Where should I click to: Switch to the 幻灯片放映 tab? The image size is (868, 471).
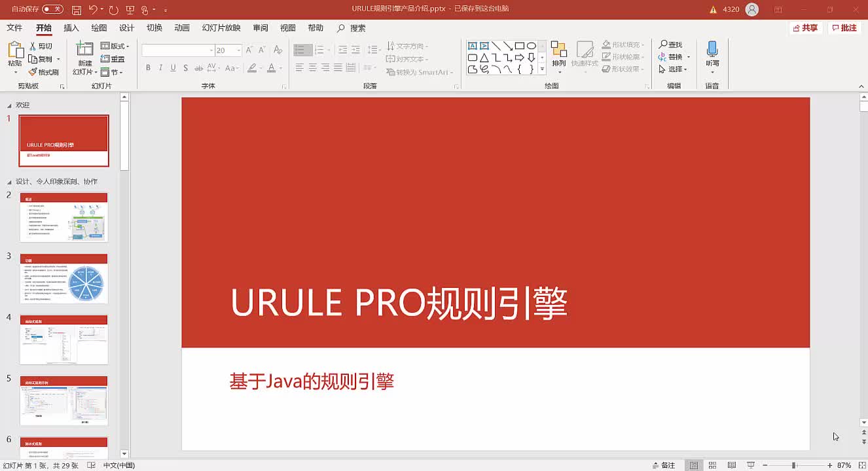click(221, 28)
